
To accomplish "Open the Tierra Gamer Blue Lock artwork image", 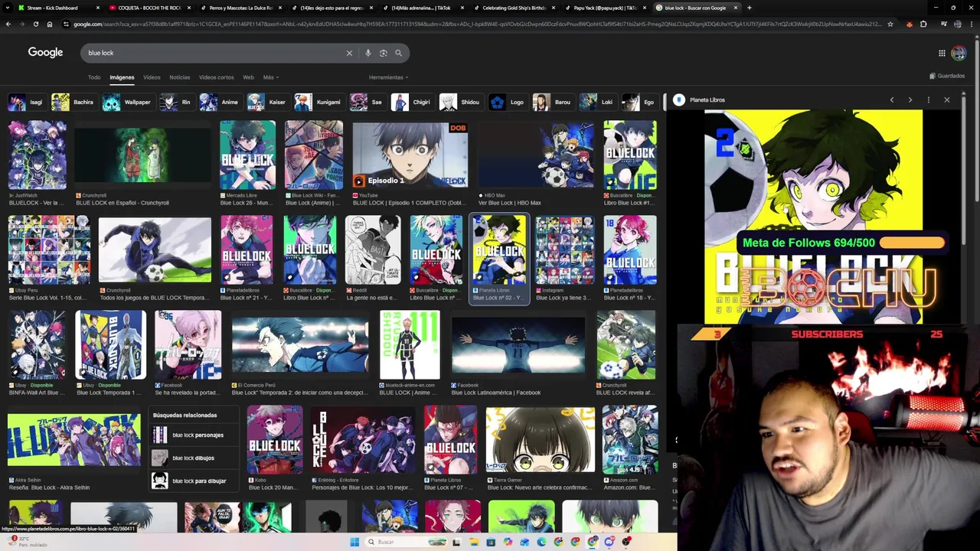I will point(541,440).
